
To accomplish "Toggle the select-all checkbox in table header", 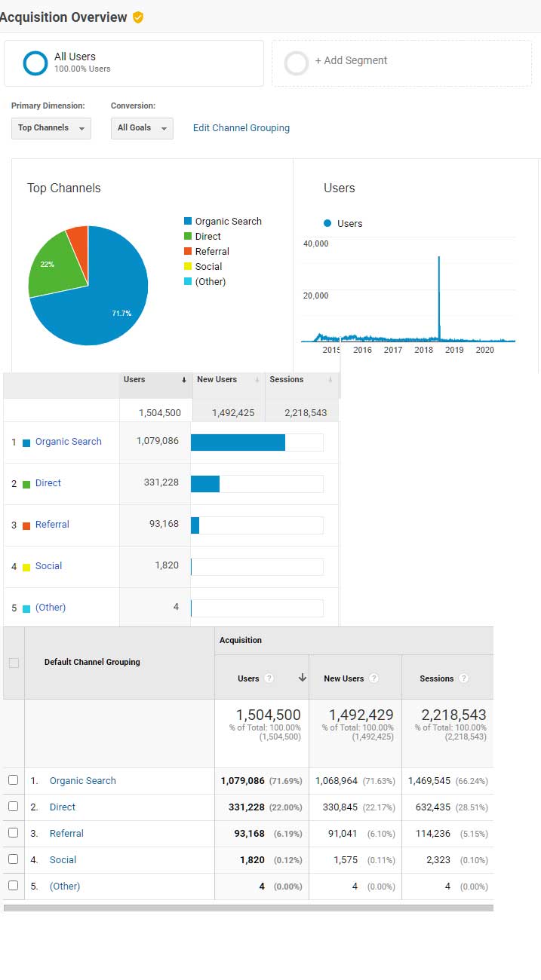I will tap(13, 663).
